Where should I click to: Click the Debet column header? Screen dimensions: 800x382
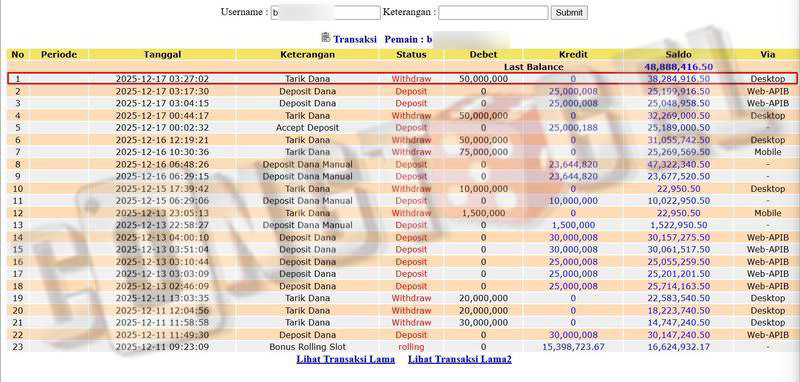pos(483,55)
